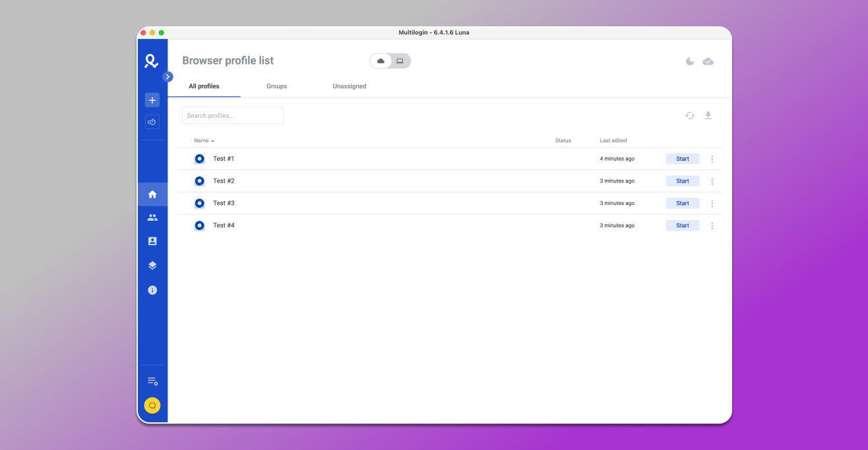Open quick profile creation icon
Screen dimensions: 868x450
(152, 121)
